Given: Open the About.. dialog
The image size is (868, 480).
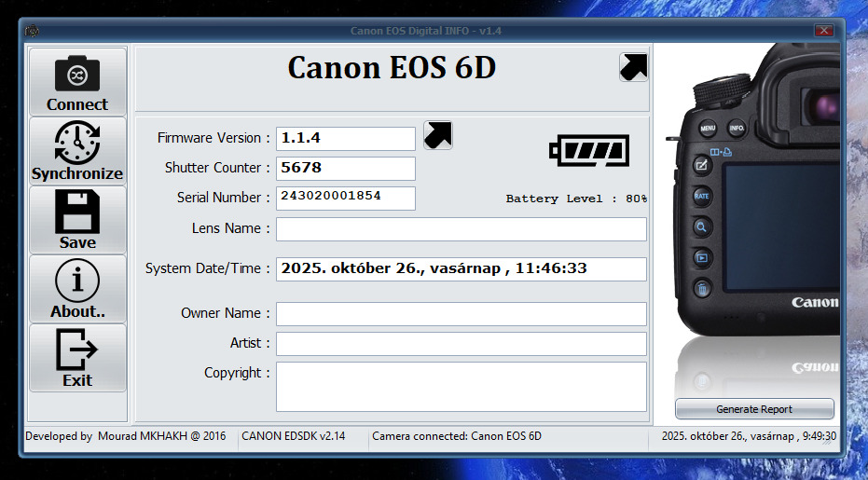Looking at the screenshot, I should point(77,289).
